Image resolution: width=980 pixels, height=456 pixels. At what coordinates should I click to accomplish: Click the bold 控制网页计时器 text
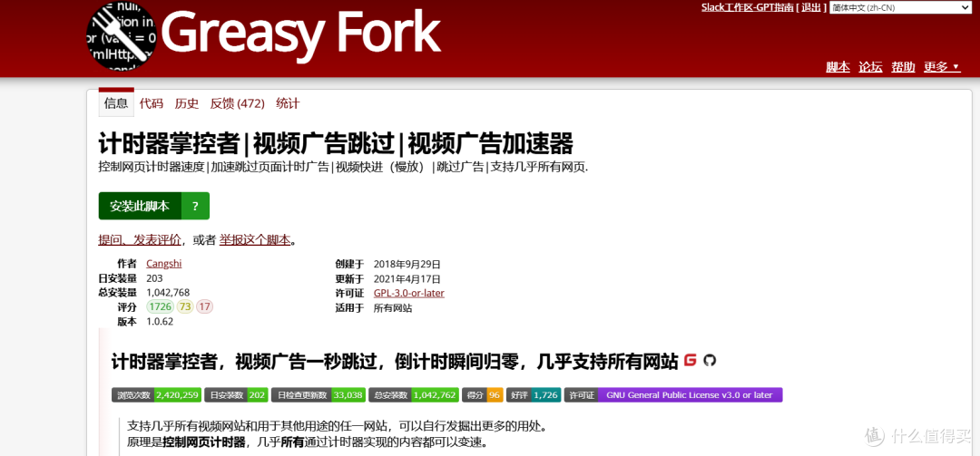[x=202, y=442]
